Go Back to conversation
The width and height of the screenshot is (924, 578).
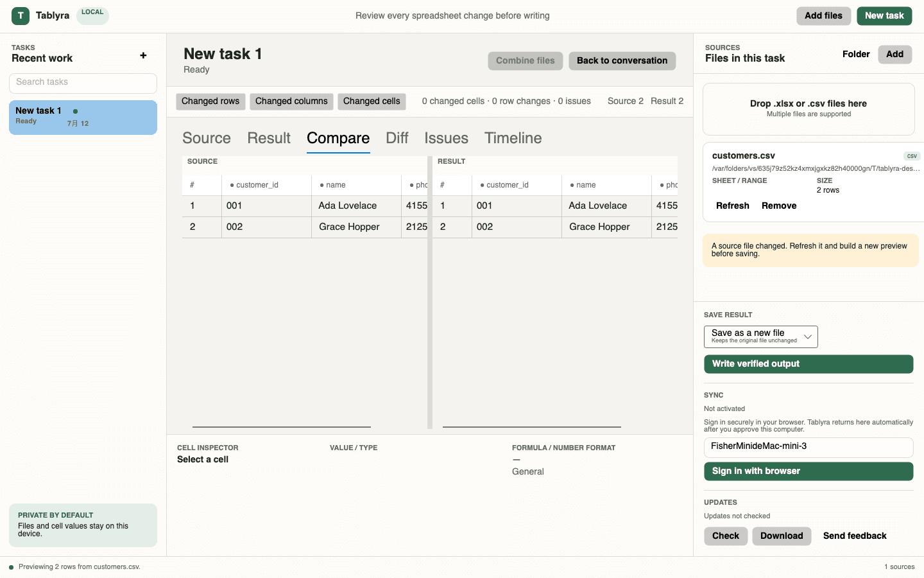coord(622,61)
